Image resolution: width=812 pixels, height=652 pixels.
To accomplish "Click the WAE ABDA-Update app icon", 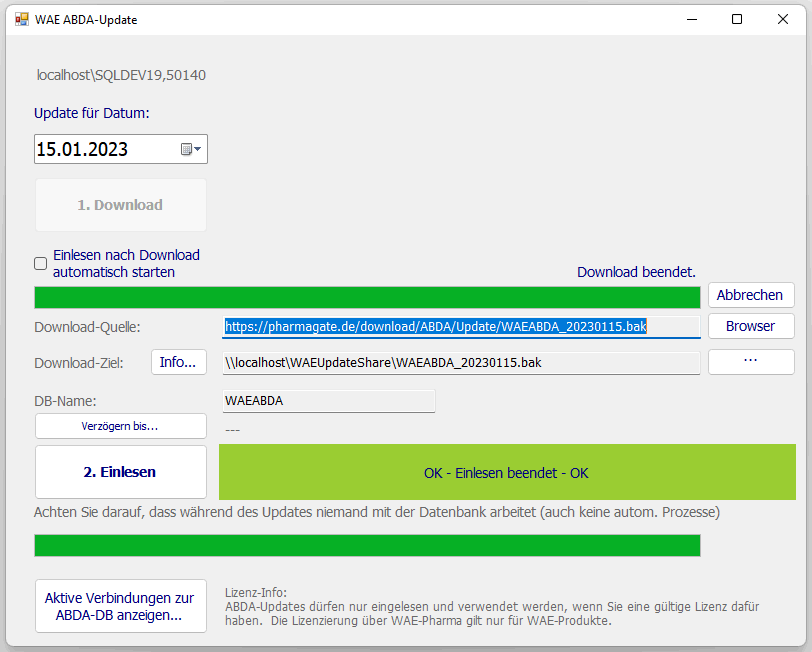I will pos(21,19).
